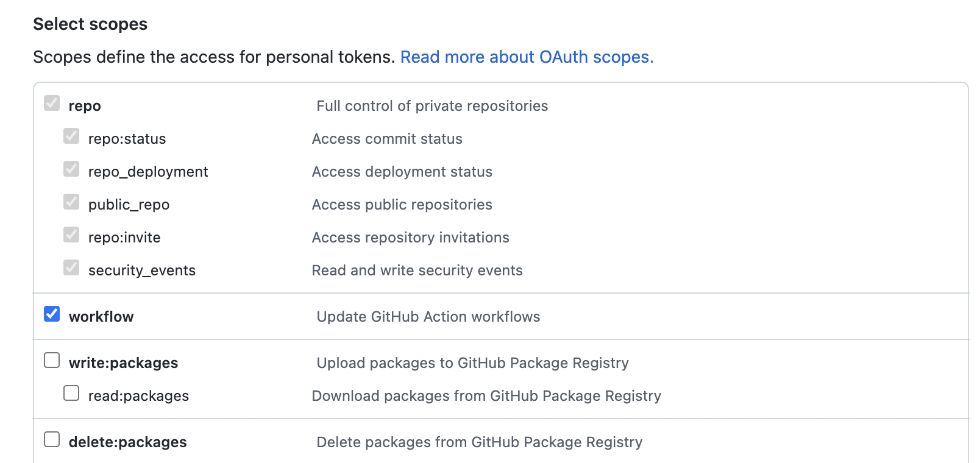Click the workflow scope label

[101, 316]
